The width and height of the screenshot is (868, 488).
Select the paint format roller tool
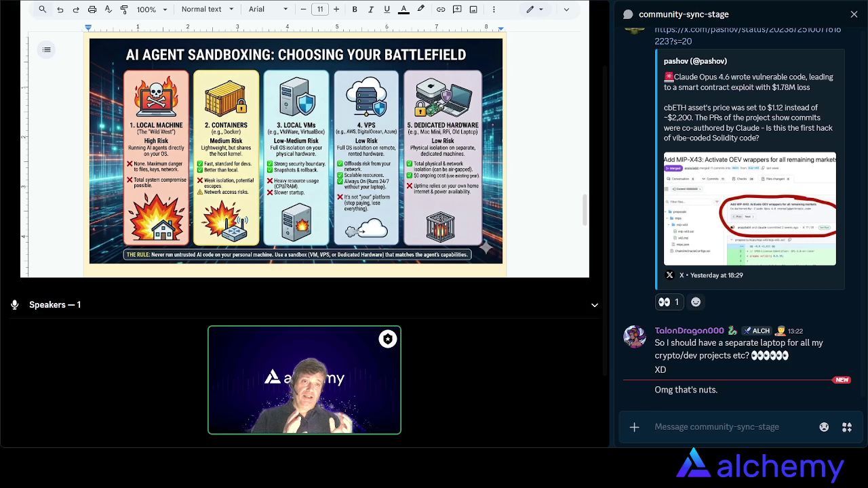[124, 9]
